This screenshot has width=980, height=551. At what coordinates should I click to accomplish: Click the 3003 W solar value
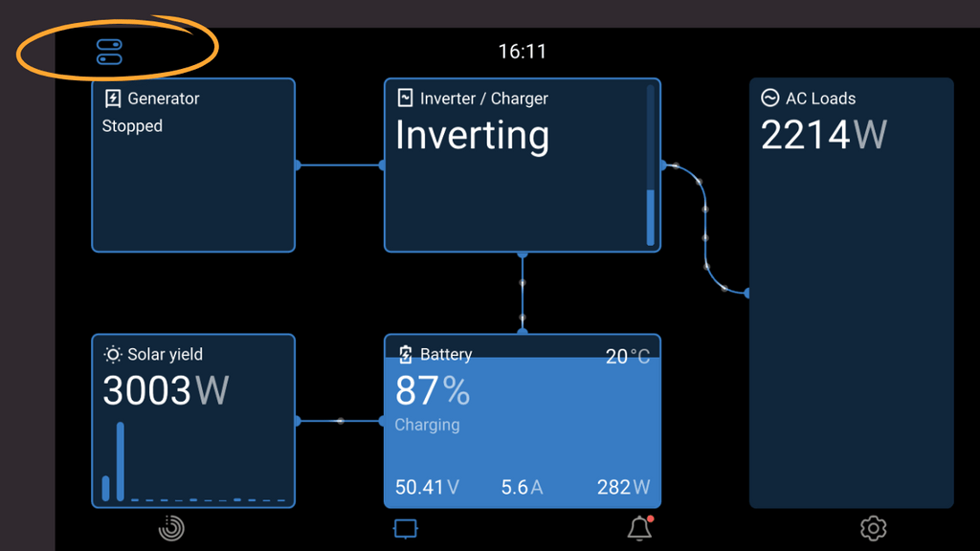[166, 390]
